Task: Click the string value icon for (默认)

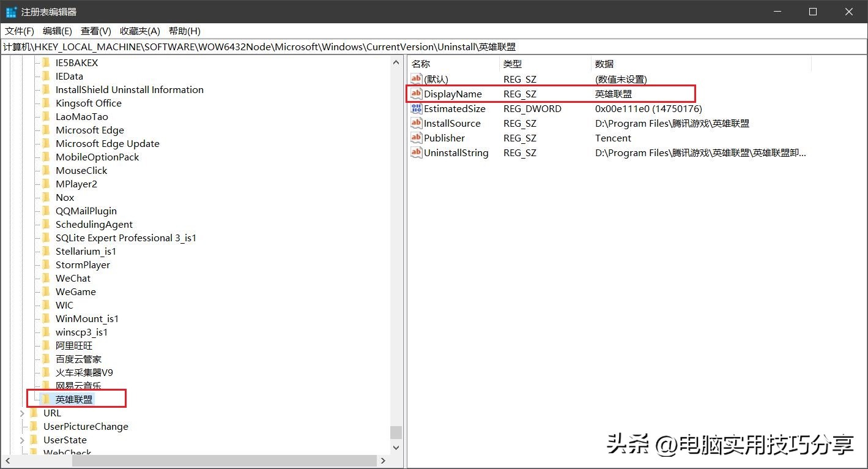Action: tap(417, 79)
